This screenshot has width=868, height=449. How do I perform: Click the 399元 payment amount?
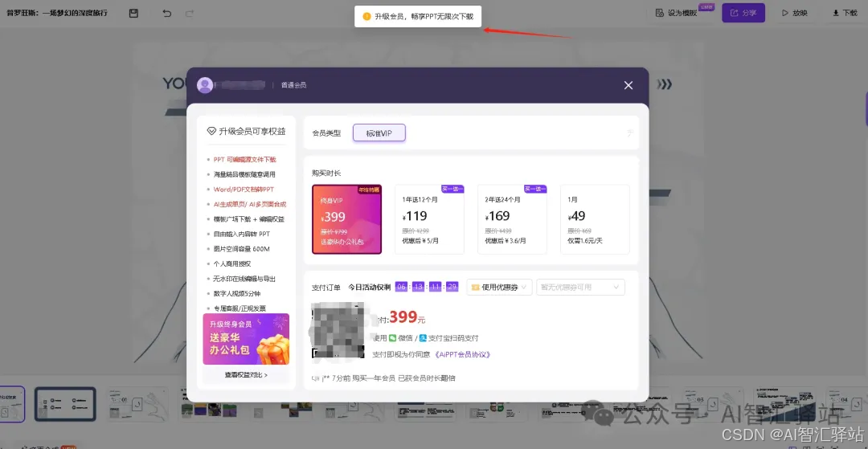[407, 317]
